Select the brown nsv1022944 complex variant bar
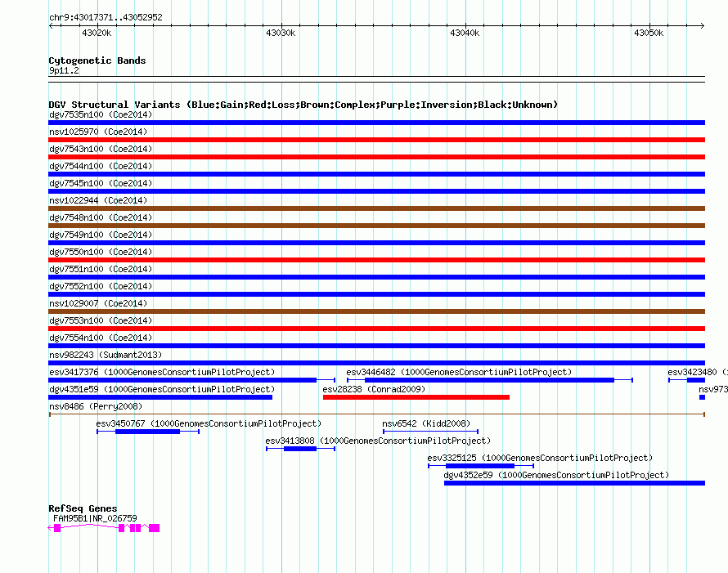 coord(376,208)
